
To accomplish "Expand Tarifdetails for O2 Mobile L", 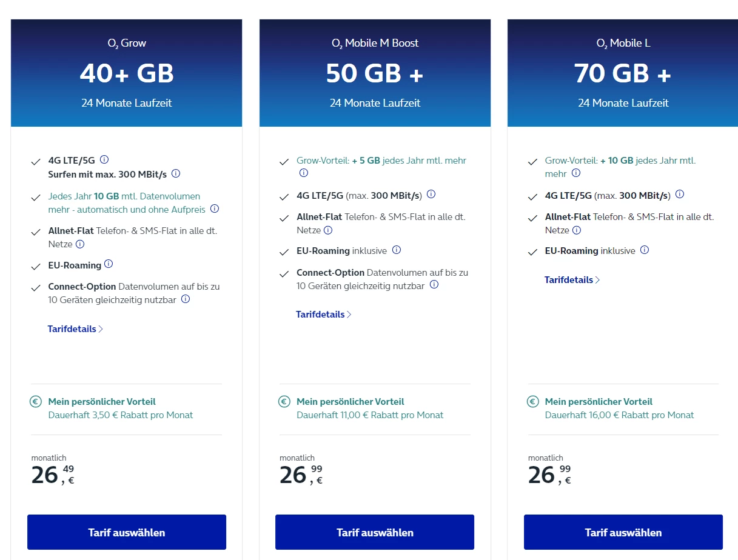I will click(x=572, y=280).
